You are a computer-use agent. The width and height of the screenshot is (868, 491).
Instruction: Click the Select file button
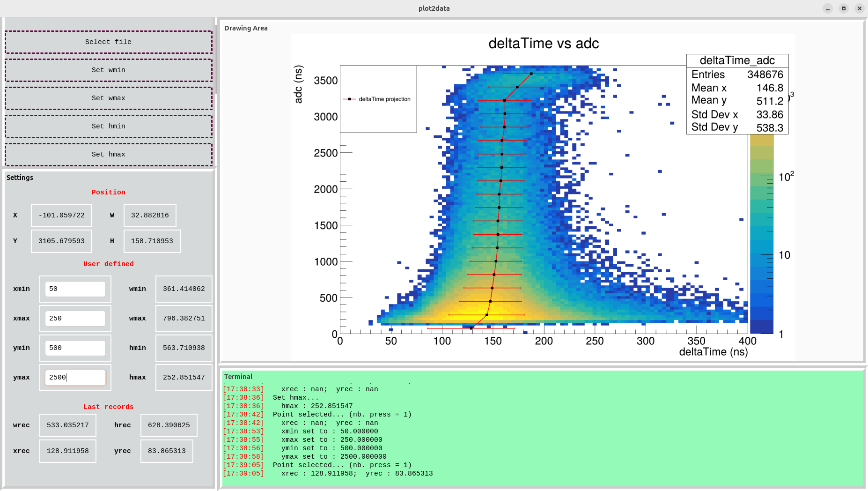point(108,42)
